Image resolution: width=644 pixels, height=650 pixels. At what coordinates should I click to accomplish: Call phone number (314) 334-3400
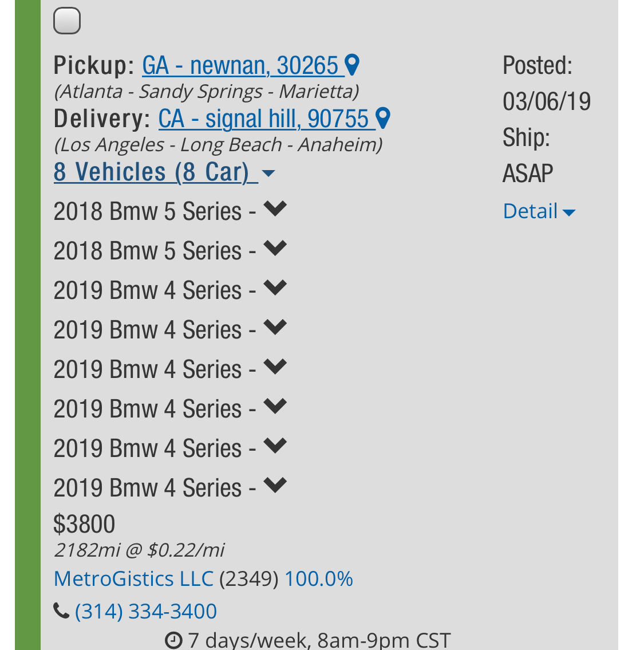point(146,612)
